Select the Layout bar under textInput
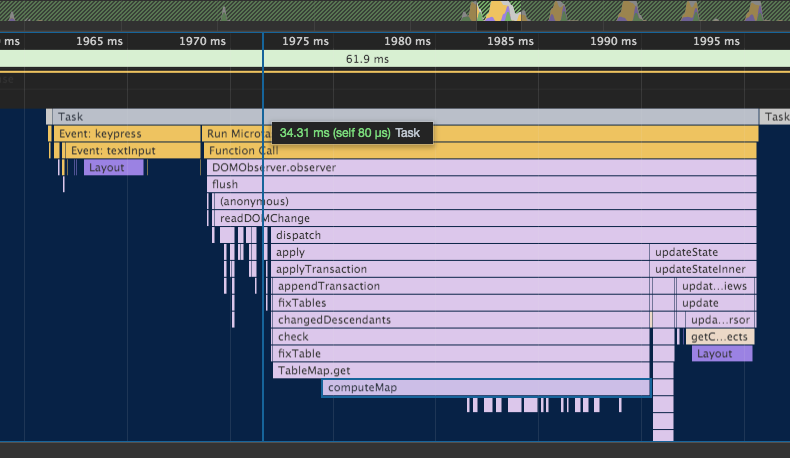This screenshot has height=458, width=790. (x=114, y=168)
